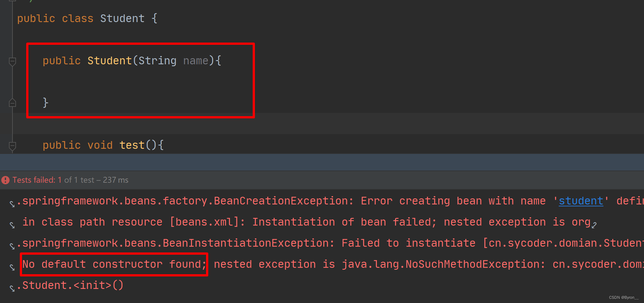Collapse the test() method fold arrow
Viewport: 644px width, 303px height.
[12, 146]
